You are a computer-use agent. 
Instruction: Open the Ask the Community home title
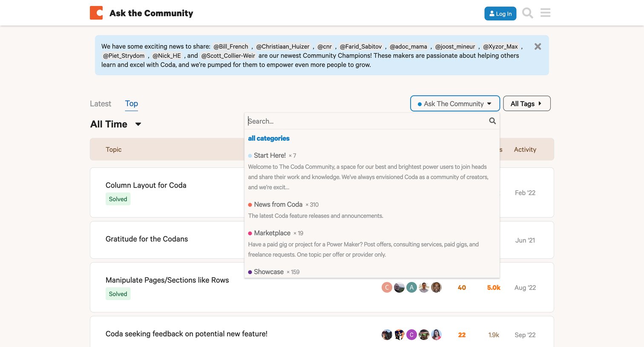151,13
